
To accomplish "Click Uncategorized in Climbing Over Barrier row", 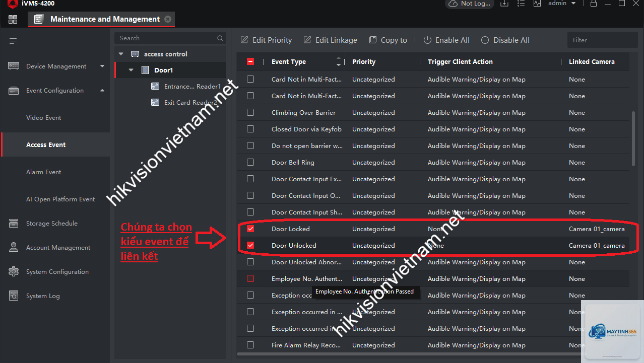I will click(373, 113).
